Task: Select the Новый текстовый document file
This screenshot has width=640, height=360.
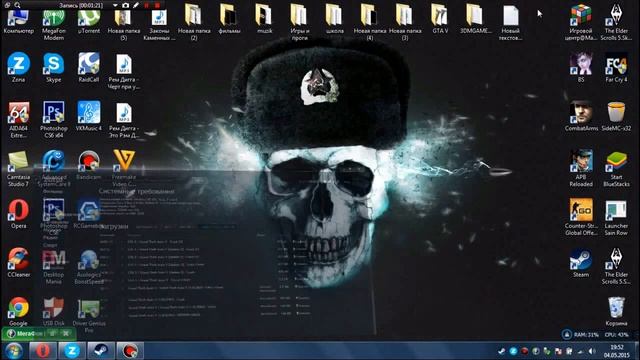Action: point(510,22)
